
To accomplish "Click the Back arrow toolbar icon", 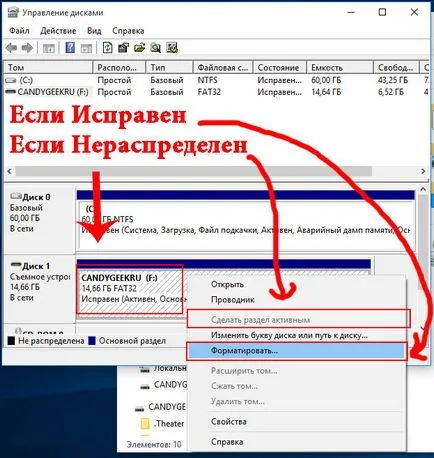I will pos(12,48).
